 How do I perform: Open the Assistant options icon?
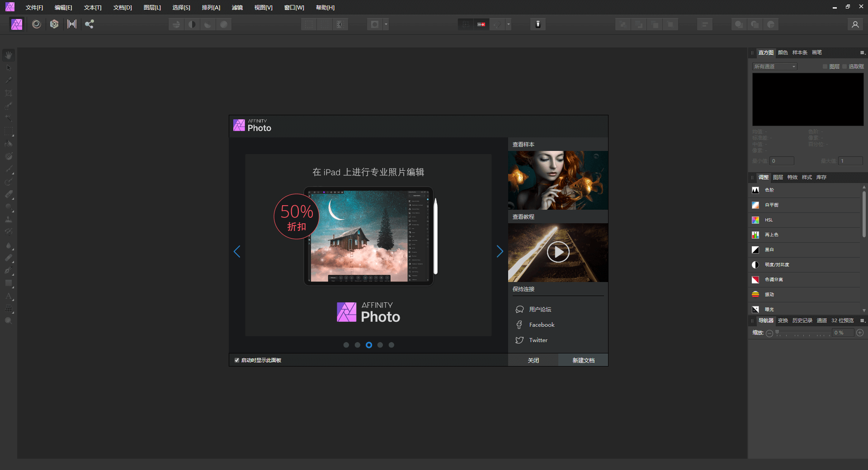click(x=538, y=24)
